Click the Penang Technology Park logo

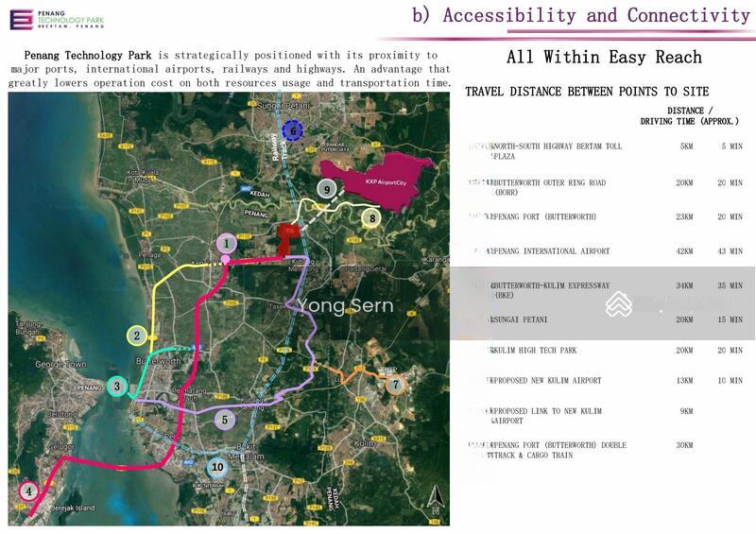tap(57, 19)
